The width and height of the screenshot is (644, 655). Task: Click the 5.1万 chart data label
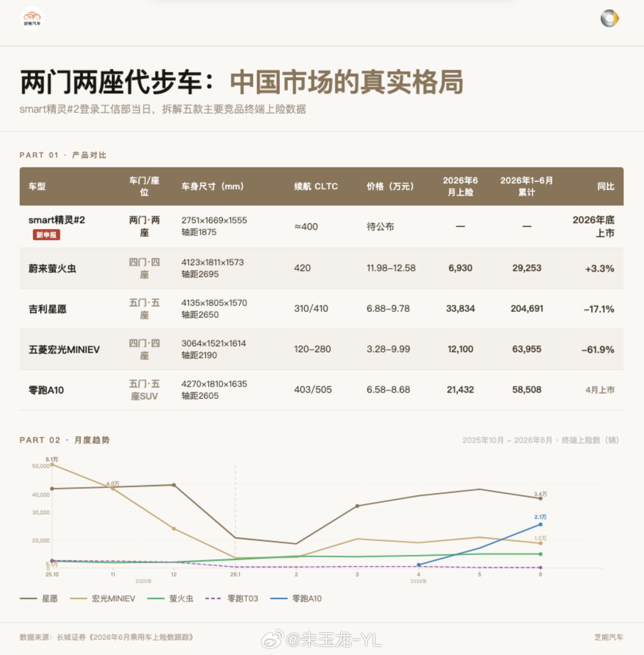point(52,459)
